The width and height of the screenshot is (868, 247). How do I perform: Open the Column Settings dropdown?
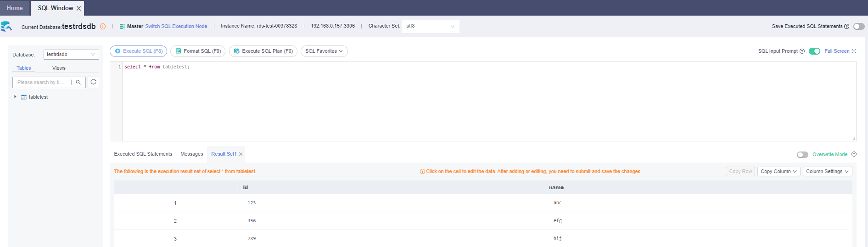(827, 172)
